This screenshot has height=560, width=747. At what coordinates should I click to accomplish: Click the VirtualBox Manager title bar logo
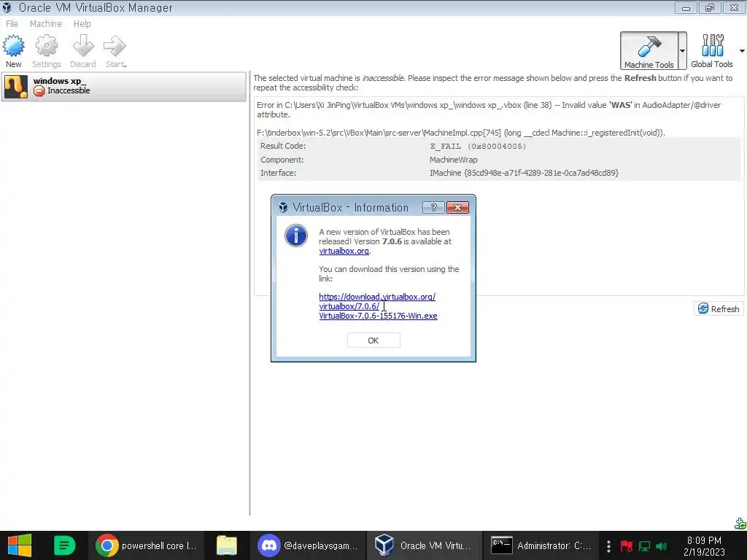pos(7,7)
